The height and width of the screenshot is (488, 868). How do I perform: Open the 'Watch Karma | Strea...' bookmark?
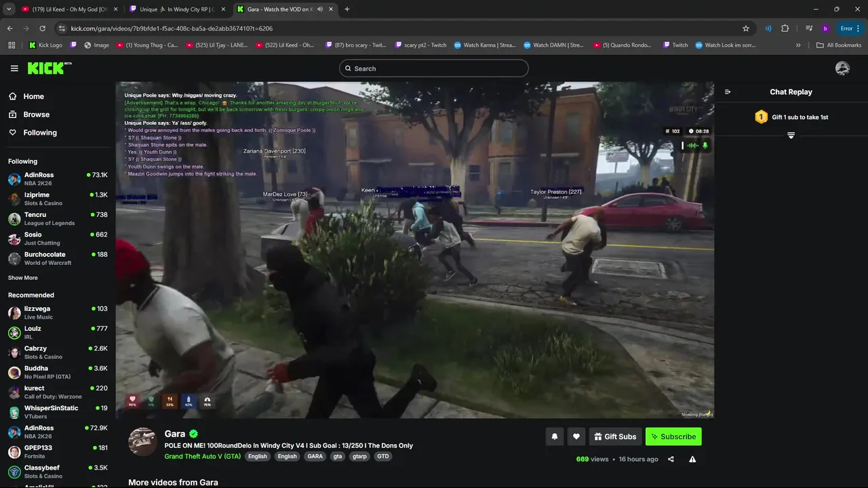coord(485,45)
